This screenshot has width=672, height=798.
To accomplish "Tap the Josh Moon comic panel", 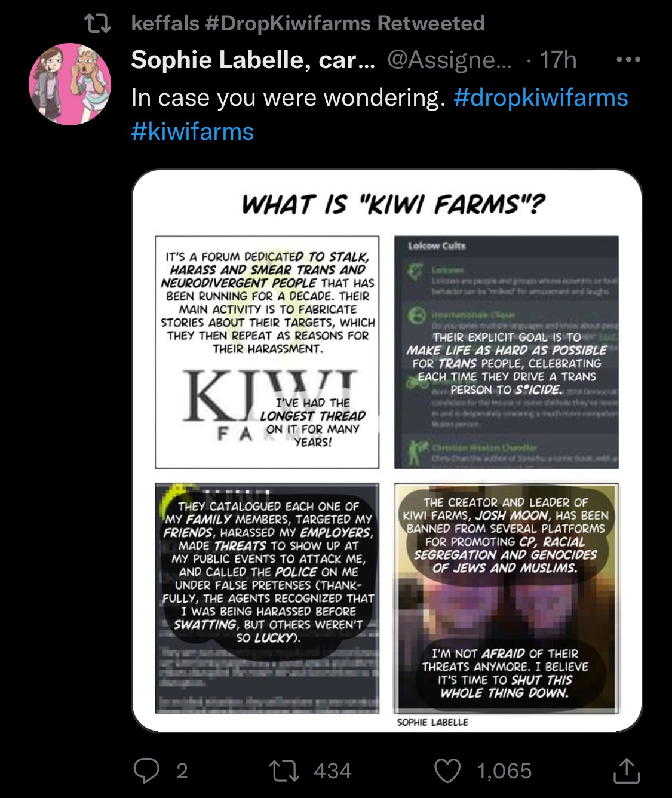I will pos(505,598).
